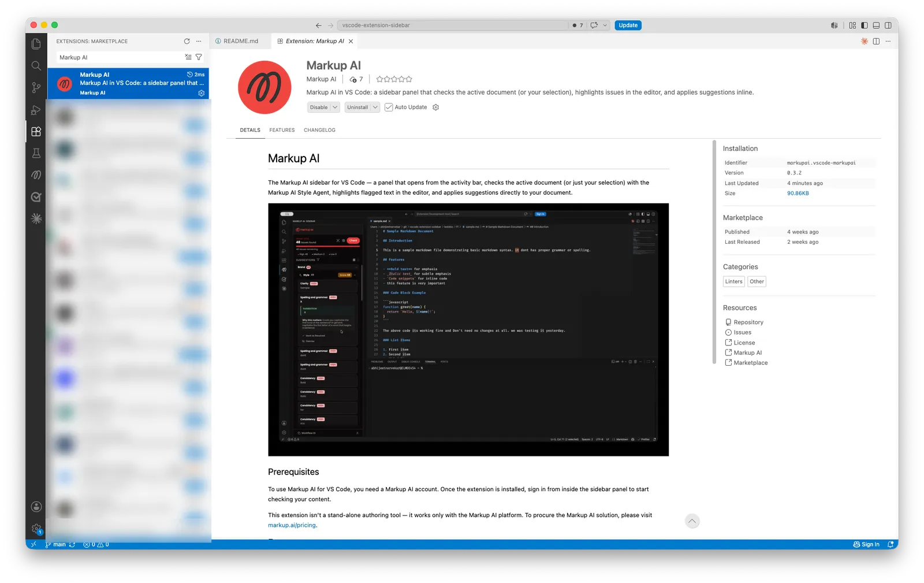The height and width of the screenshot is (583, 924).
Task: Select the Extensions view icon
Action: [x=36, y=132]
